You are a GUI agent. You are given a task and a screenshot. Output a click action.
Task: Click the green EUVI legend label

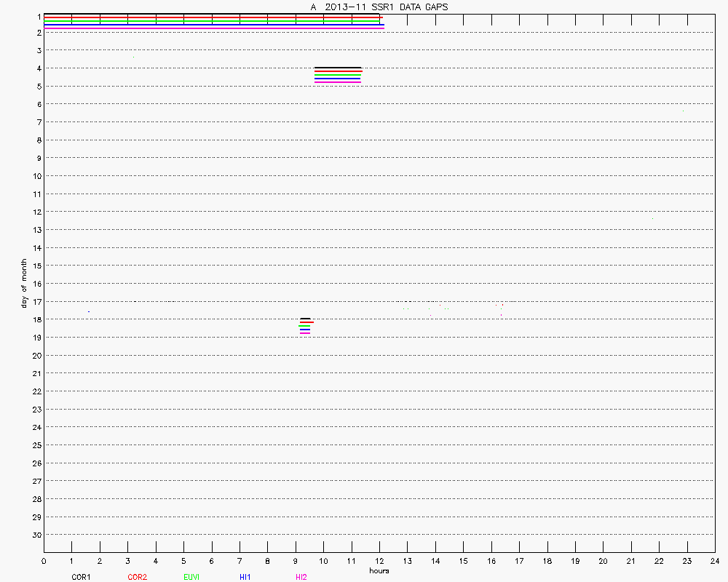(190, 577)
